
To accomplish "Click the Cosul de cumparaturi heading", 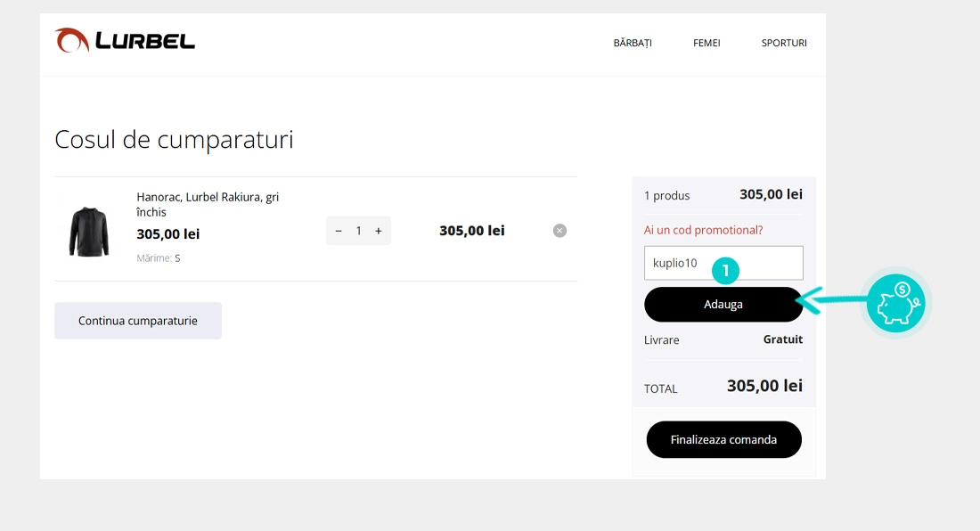I will coord(174,140).
